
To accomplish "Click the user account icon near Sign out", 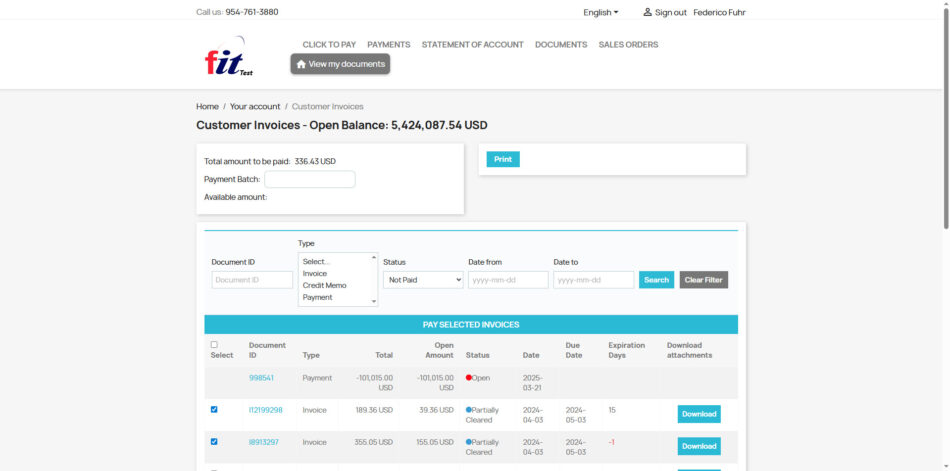I will click(x=647, y=12).
